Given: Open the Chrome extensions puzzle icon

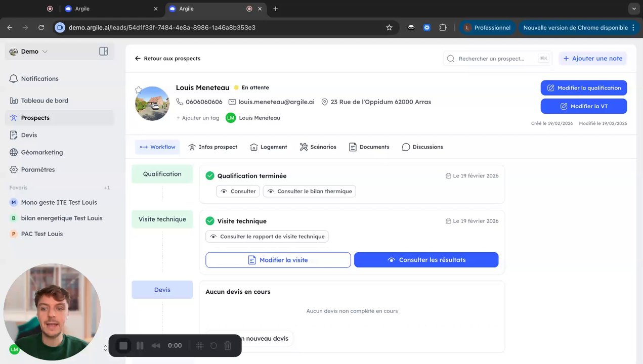Looking at the screenshot, I should 443,27.
